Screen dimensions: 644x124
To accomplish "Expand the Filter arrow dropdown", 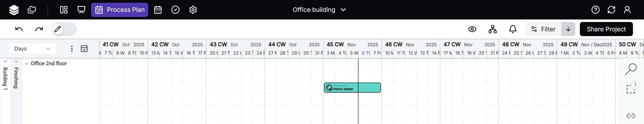I will (568, 29).
